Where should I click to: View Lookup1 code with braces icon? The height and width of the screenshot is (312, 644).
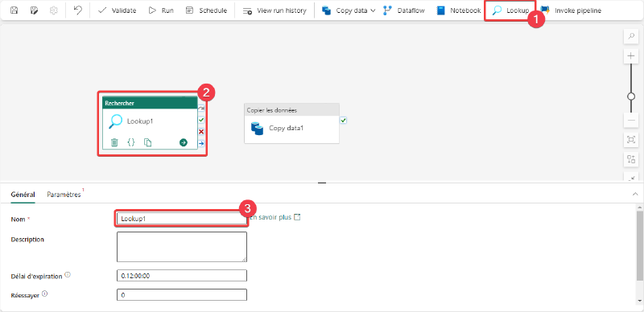click(x=131, y=142)
